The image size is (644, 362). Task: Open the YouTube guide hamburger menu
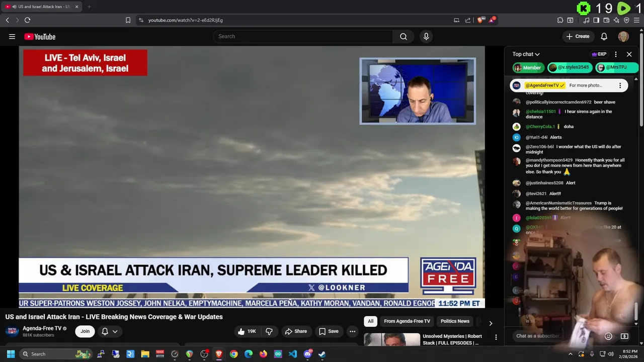pos(12,36)
